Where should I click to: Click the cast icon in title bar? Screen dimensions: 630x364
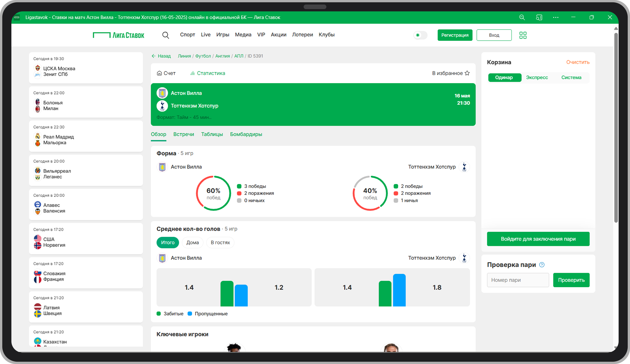tap(539, 17)
